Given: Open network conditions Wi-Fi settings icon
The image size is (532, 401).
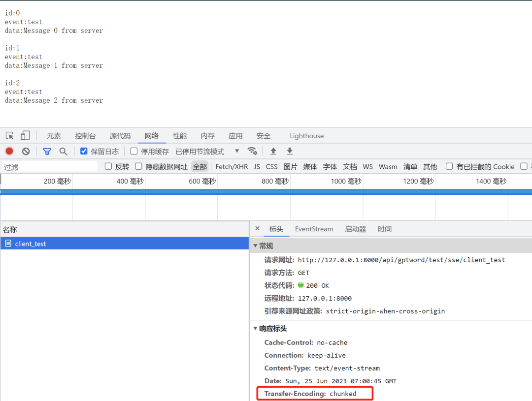Looking at the screenshot, I should click(252, 151).
